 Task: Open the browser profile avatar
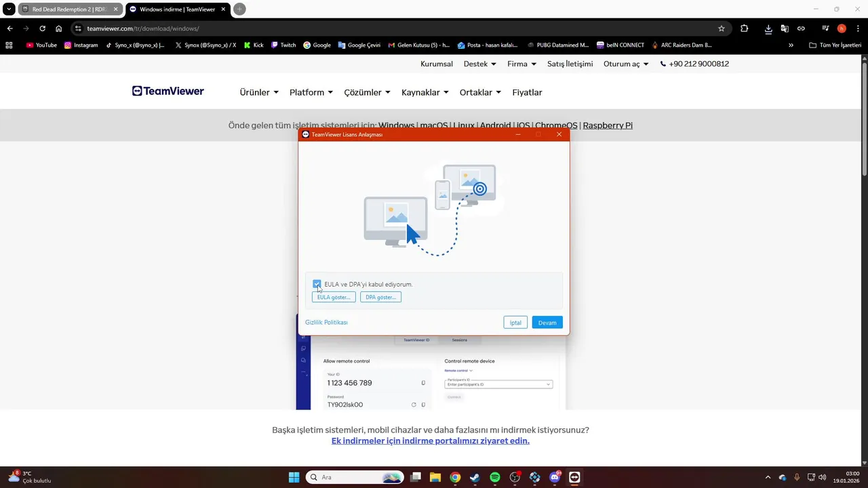(x=842, y=28)
